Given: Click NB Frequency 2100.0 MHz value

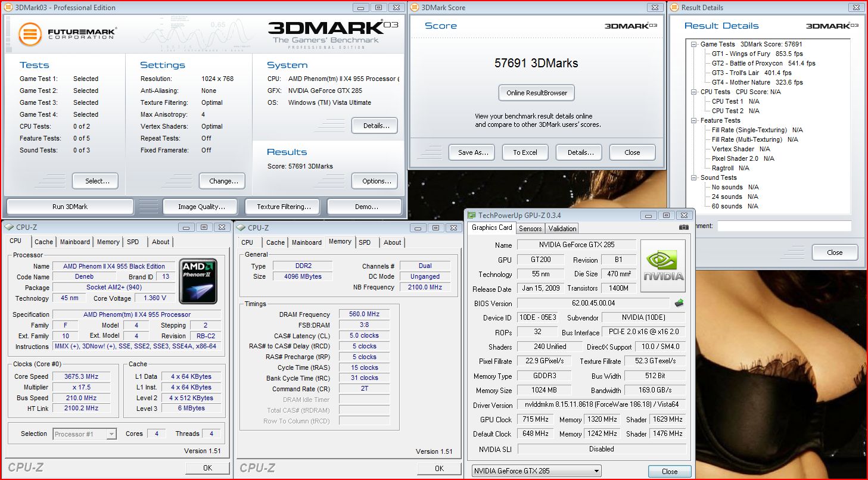Looking at the screenshot, I should (x=425, y=287).
